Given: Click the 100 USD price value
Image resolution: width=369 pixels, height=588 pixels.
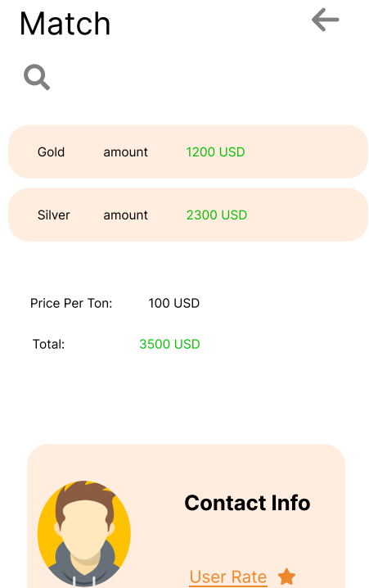Looking at the screenshot, I should coord(173,303).
